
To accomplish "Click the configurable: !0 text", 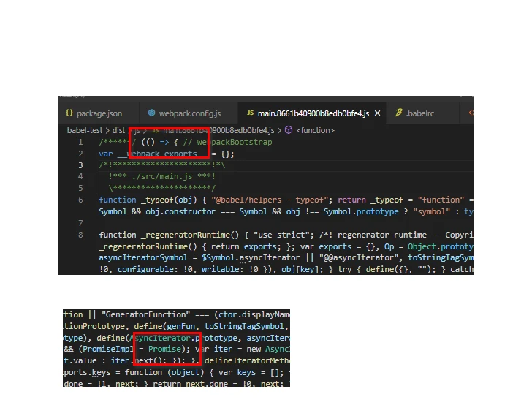I will 155,270.
